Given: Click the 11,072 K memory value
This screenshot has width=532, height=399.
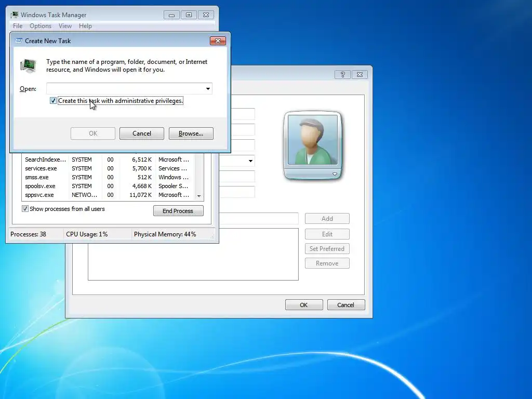Looking at the screenshot, I should (140, 195).
